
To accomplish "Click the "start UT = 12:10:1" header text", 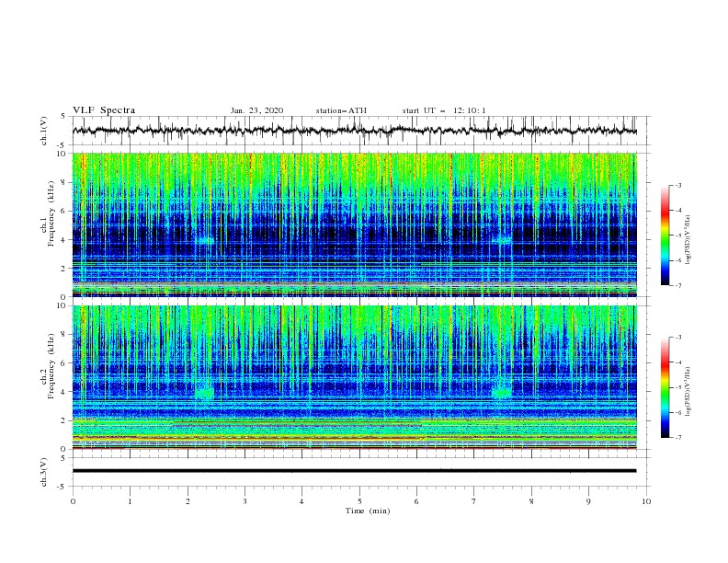I will [x=444, y=110].
